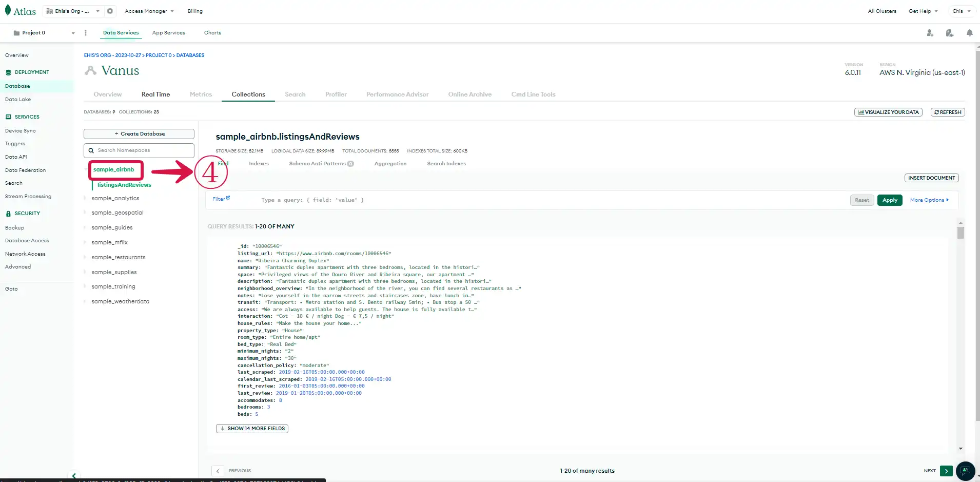Open the Cmd Line Tools tab

tap(533, 94)
